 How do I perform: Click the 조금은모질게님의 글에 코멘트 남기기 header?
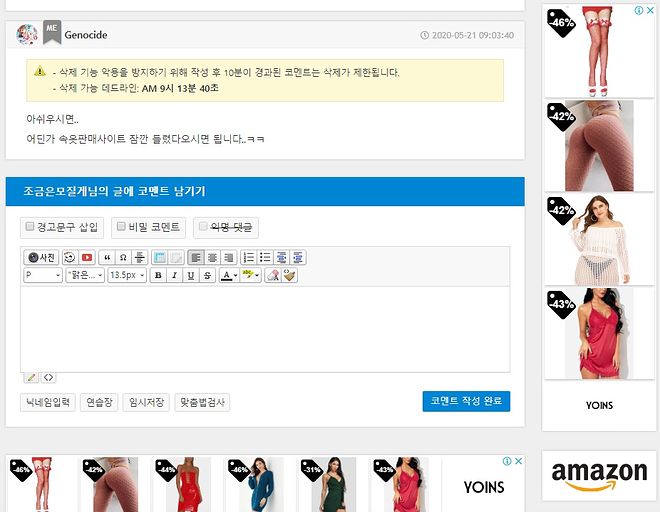point(114,191)
